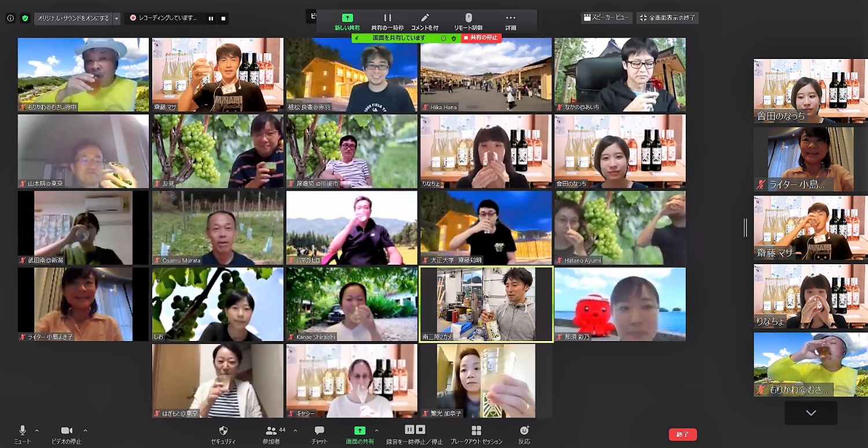Click the red Stop Share (共有の停止) button
This screenshot has height=448, width=868.
point(481,38)
